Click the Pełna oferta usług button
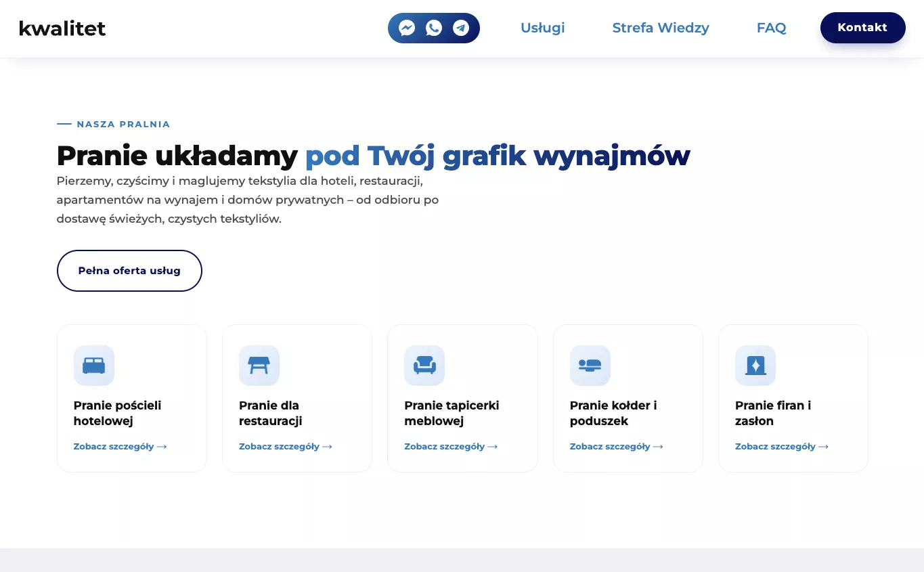This screenshot has width=924, height=572. 129,271
